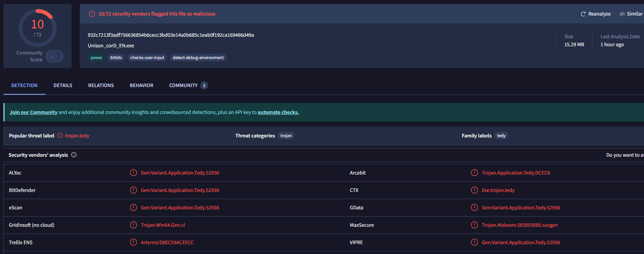644x254 pixels.
Task: Click the COMMUNITY tab's count badge 2
Action: tap(204, 86)
